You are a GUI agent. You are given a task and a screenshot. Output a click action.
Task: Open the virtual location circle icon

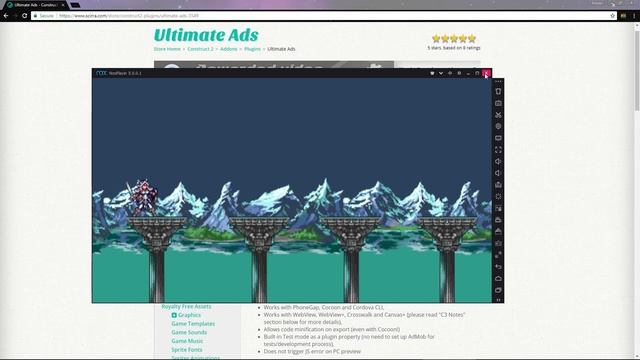[498, 127]
